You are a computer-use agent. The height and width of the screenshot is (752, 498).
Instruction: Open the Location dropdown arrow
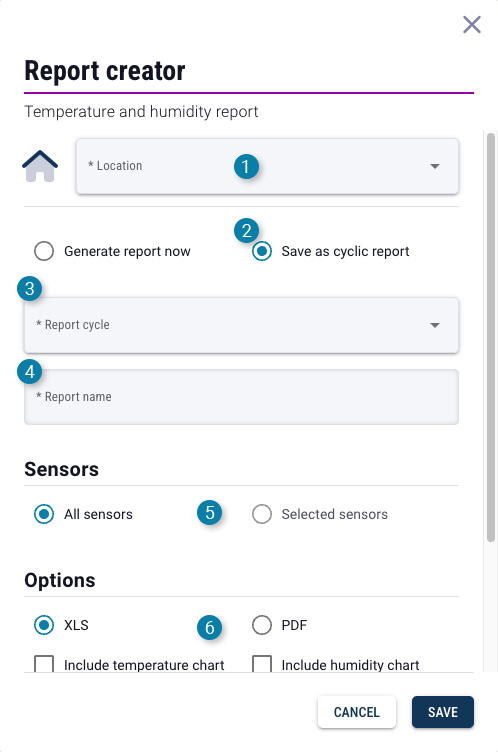tap(435, 166)
